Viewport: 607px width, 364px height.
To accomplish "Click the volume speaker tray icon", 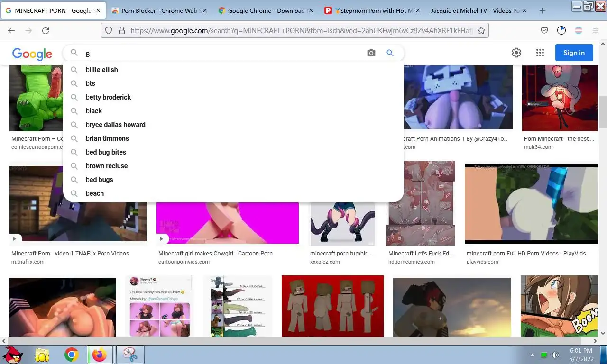I will (x=555, y=355).
